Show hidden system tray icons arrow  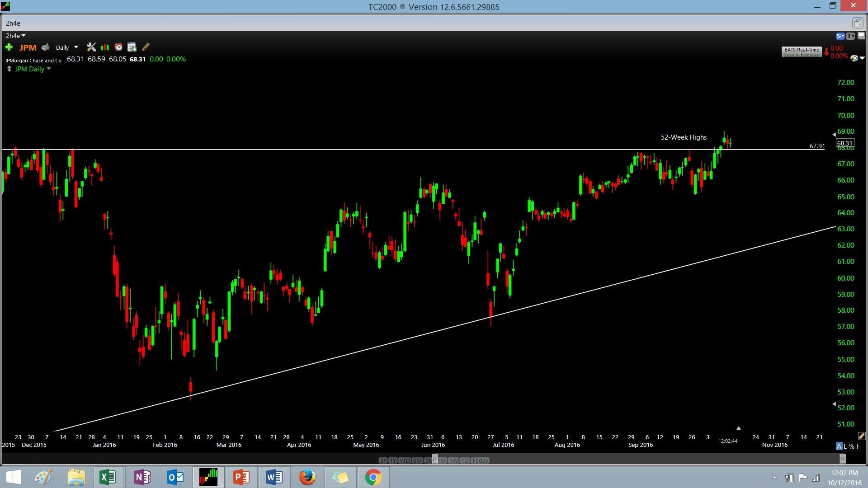pos(774,478)
